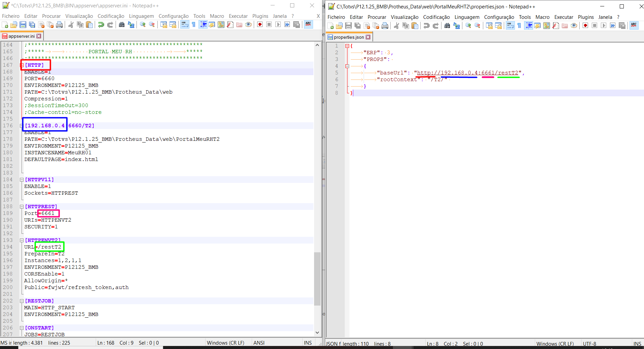Click Save All icon in appserver.ini window
This screenshot has width=644, height=349.
(32, 25)
